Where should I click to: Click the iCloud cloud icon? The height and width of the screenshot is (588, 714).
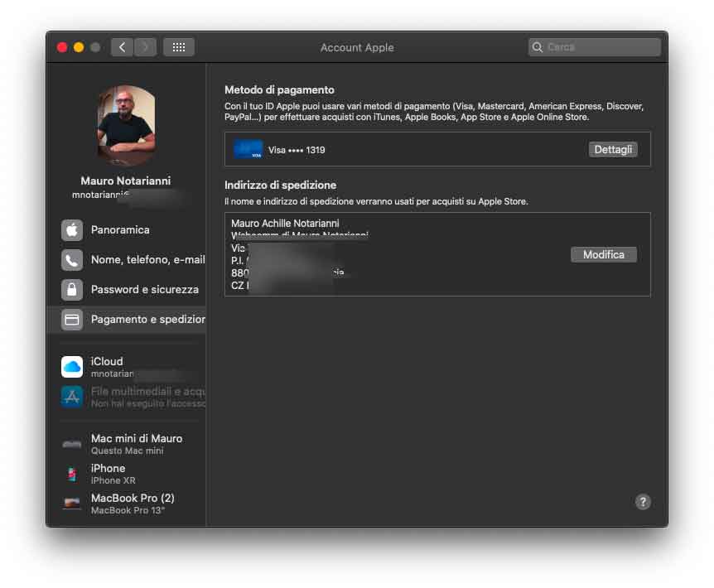pos(72,367)
